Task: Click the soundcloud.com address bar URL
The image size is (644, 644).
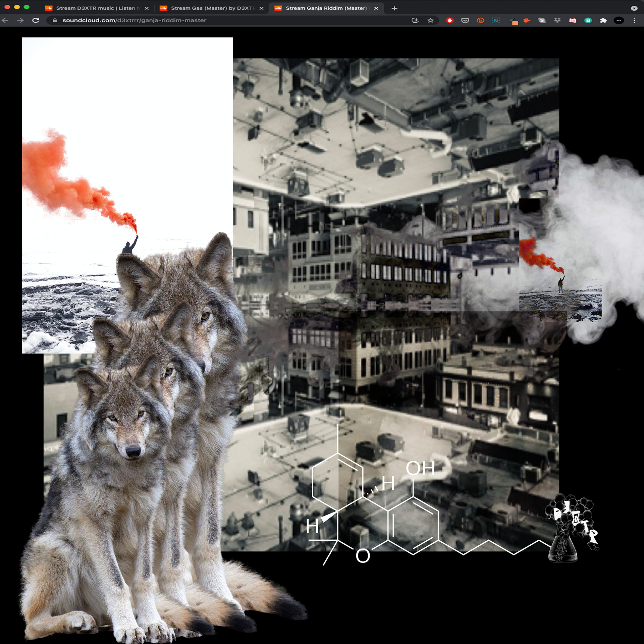Action: (134, 20)
